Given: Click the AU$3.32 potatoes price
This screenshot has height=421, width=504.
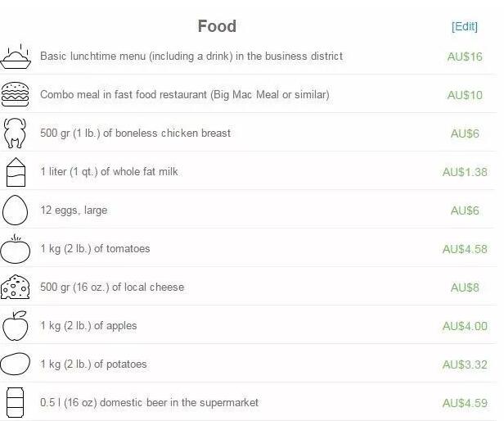Looking at the screenshot, I should click(465, 364).
